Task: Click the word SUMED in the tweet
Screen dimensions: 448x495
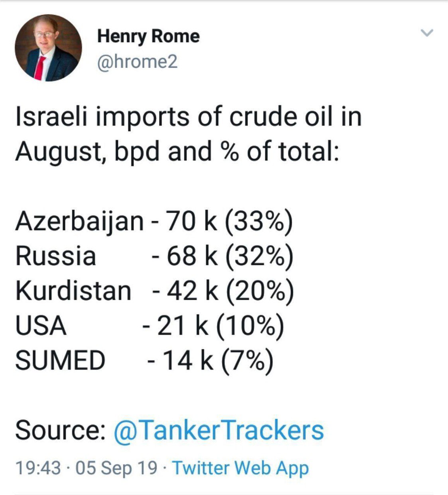Action: pos(60,360)
